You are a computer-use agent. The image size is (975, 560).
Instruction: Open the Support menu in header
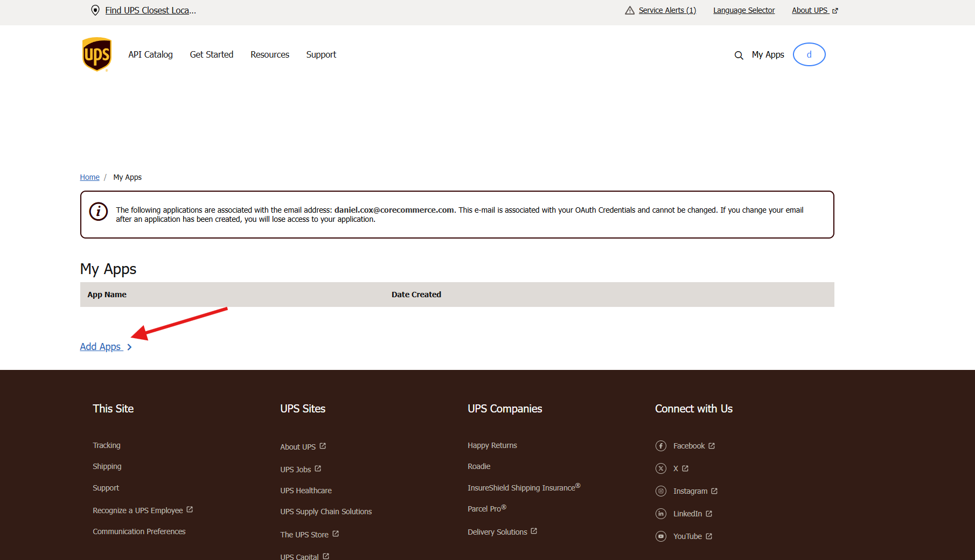pos(321,54)
